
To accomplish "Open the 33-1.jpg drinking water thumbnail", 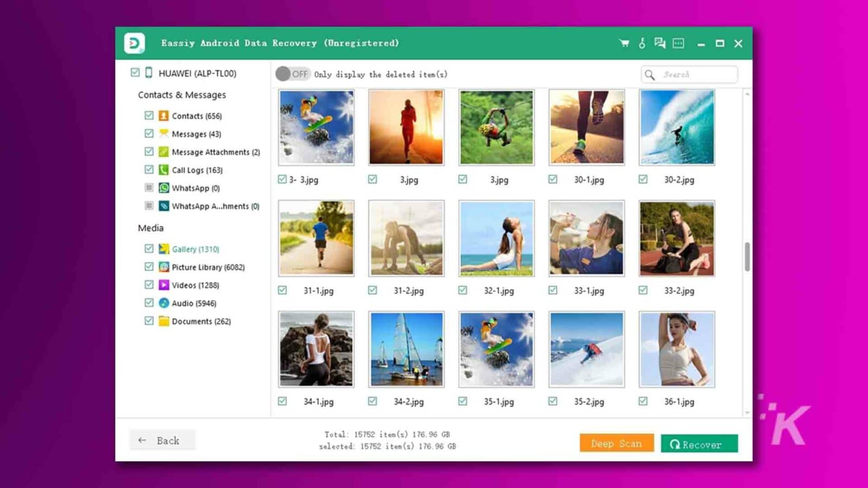I will [586, 238].
